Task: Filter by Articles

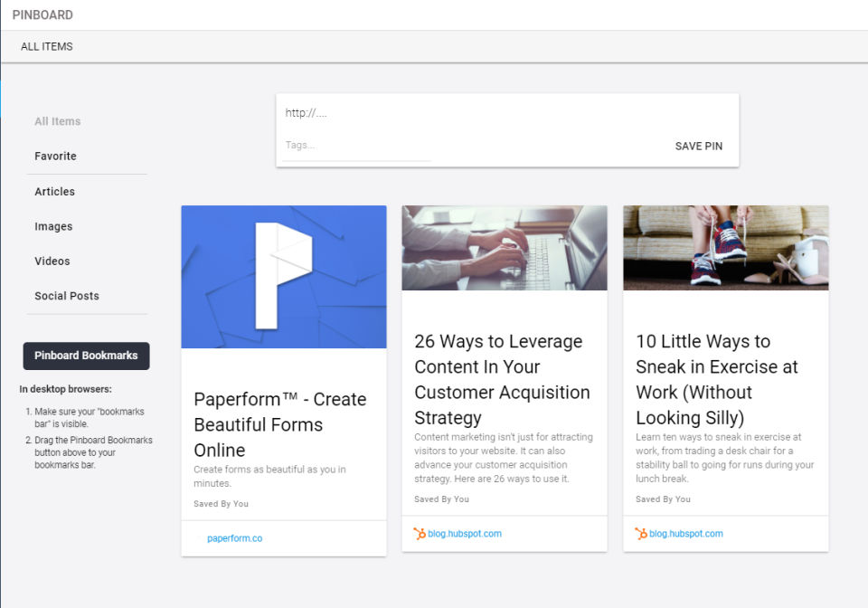Action: click(x=55, y=192)
